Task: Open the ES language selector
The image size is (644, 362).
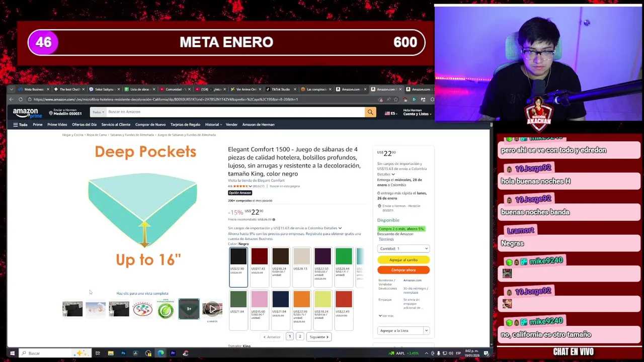Action: coord(390,114)
